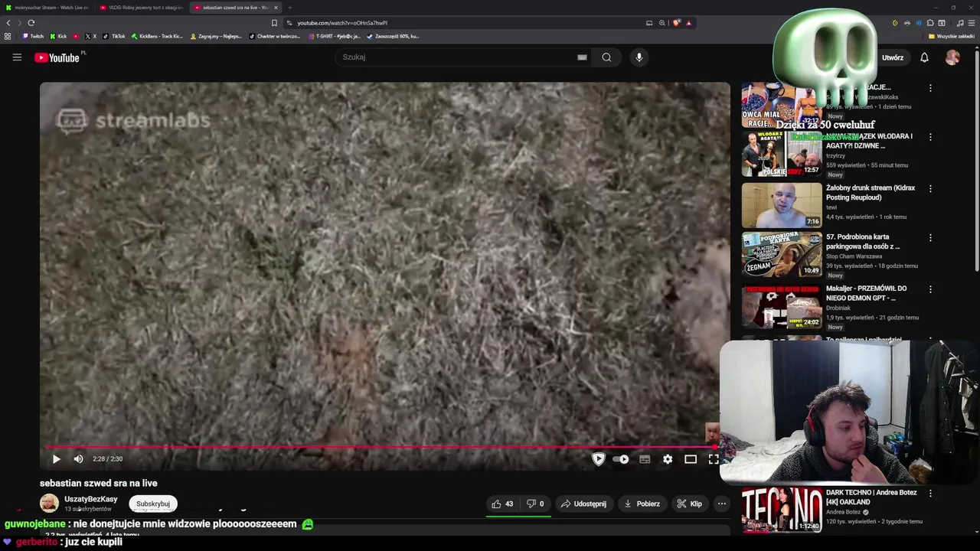Viewport: 980px width, 551px height.
Task: Play the video
Action: click(56, 459)
